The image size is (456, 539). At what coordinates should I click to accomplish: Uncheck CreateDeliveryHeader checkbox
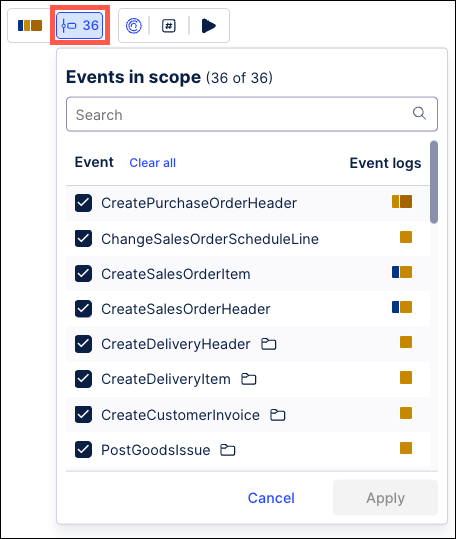pos(84,344)
